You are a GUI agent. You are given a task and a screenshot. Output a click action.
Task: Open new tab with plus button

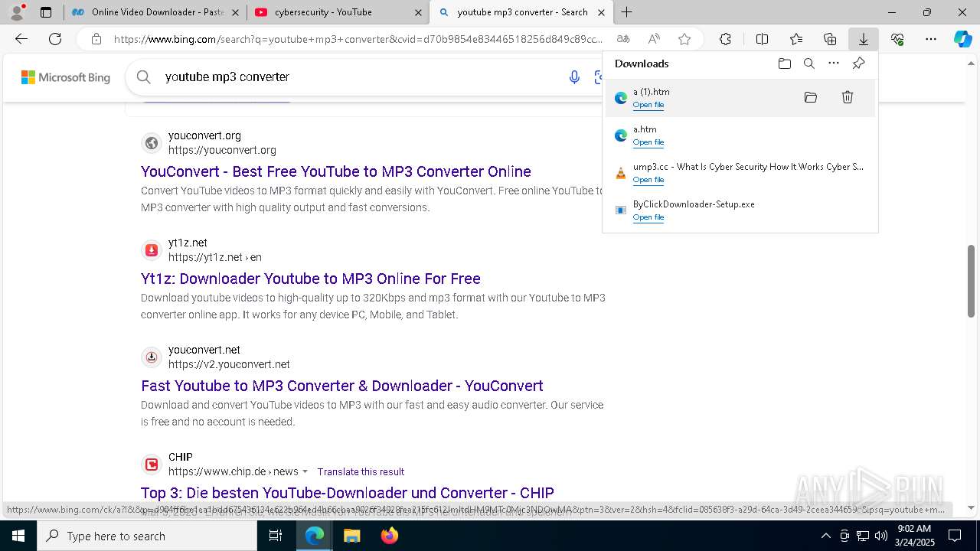click(627, 12)
